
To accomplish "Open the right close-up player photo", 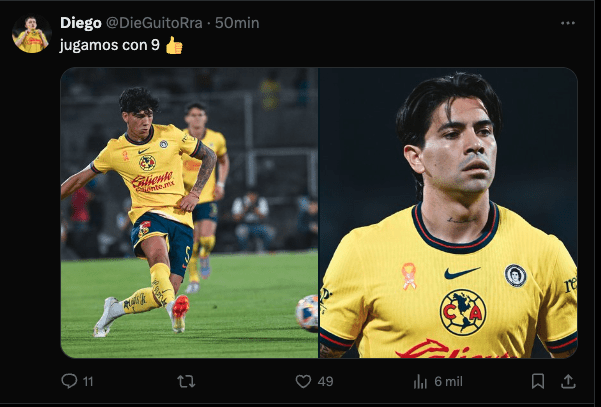I will (448, 212).
